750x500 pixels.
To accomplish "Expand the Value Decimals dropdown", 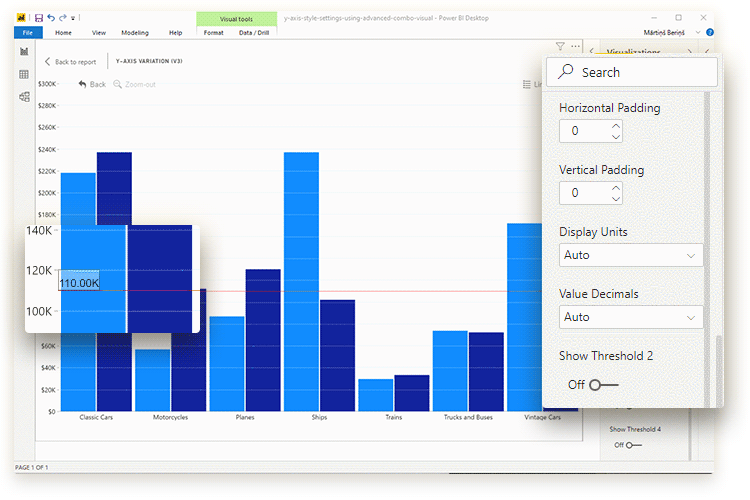I will point(631,317).
